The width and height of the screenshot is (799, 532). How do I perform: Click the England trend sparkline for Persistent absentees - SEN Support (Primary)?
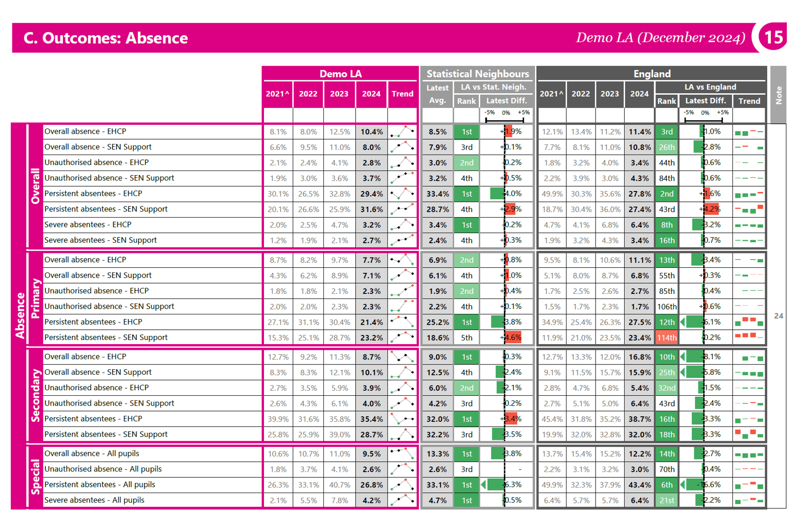[x=749, y=337]
